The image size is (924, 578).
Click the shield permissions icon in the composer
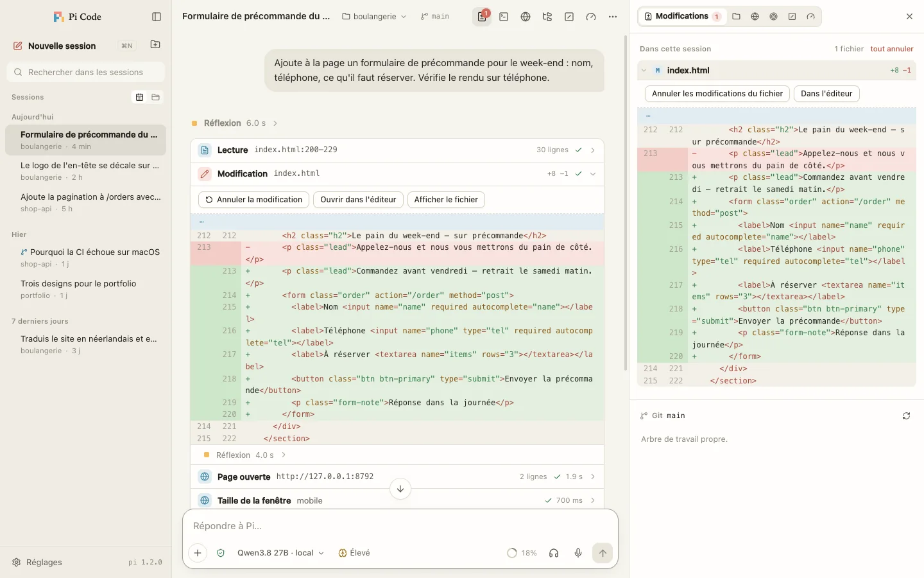click(x=221, y=553)
